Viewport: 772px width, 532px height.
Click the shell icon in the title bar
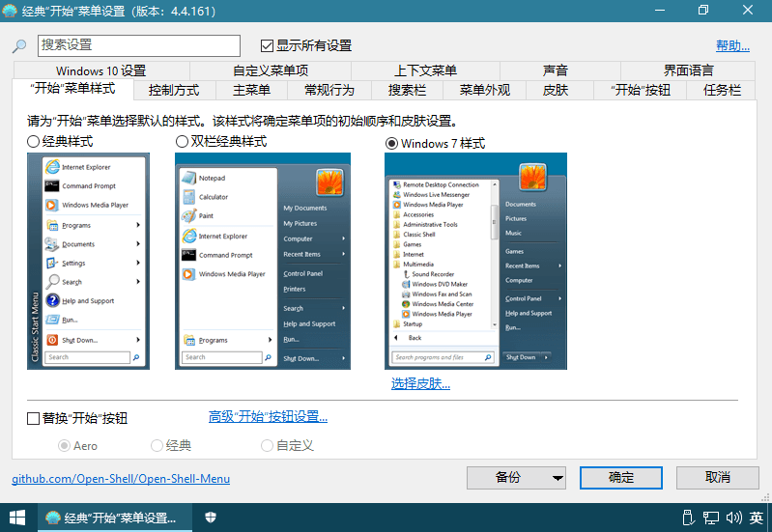11,11
